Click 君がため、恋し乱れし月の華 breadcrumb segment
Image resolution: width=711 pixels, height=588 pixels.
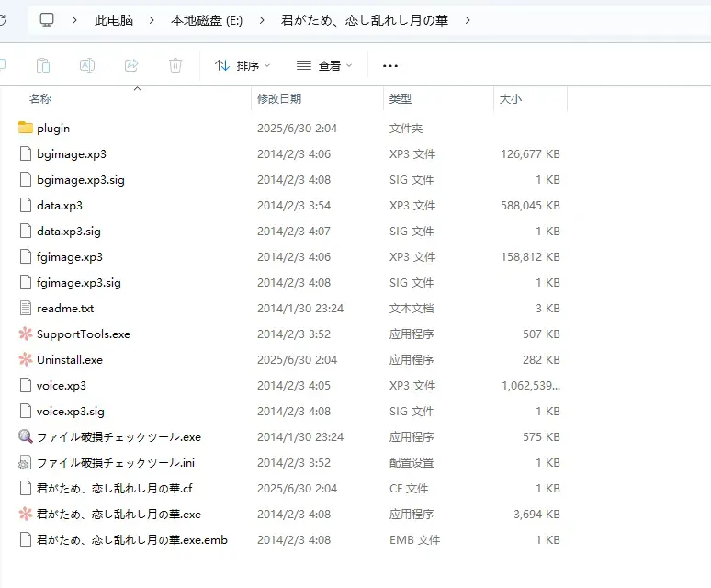coord(365,20)
